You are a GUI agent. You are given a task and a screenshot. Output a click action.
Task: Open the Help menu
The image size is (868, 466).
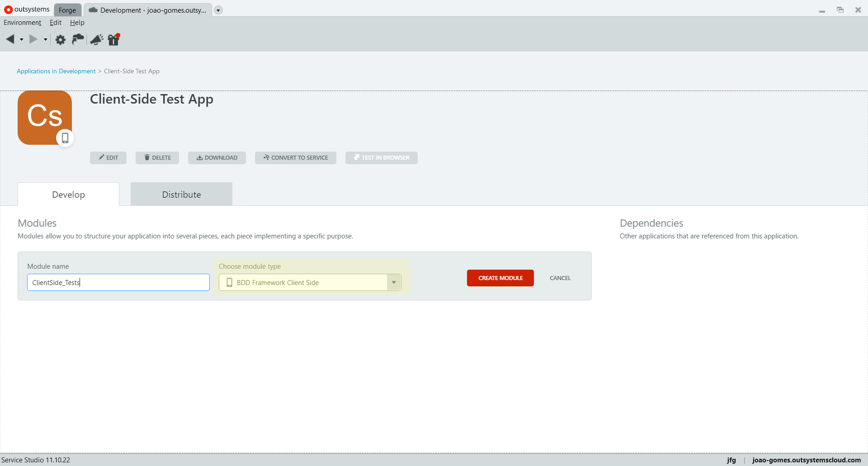[x=77, y=22]
